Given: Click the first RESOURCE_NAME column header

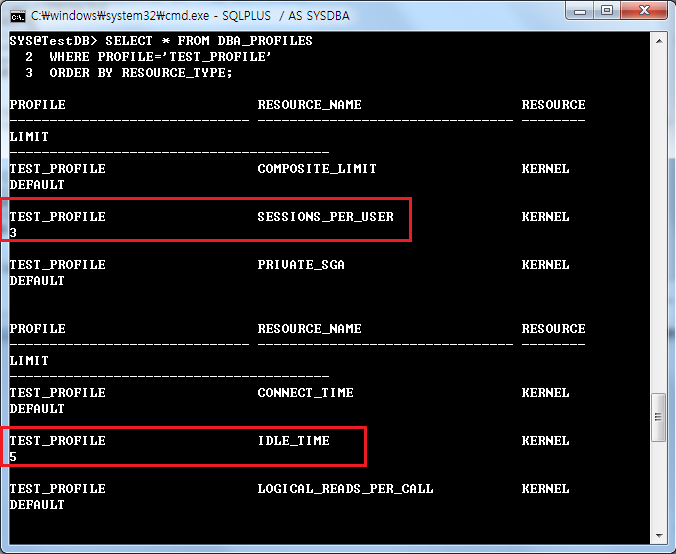Looking at the screenshot, I should pos(310,104).
